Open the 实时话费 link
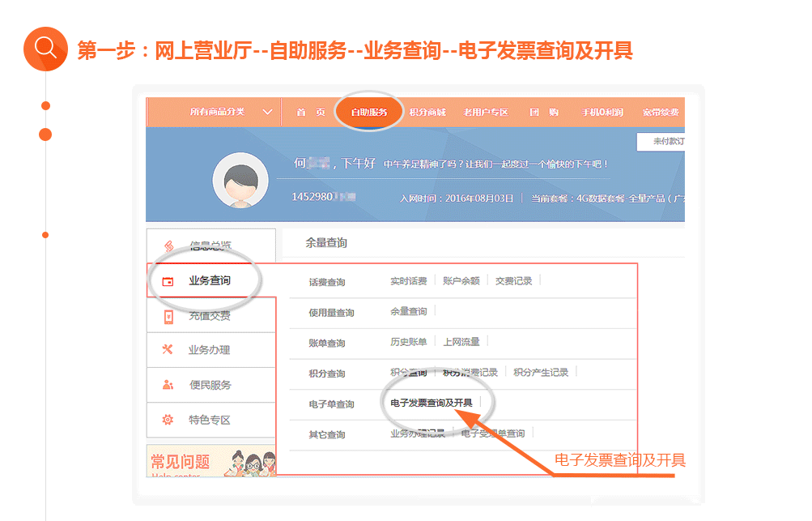The width and height of the screenshot is (812, 521). [x=409, y=281]
